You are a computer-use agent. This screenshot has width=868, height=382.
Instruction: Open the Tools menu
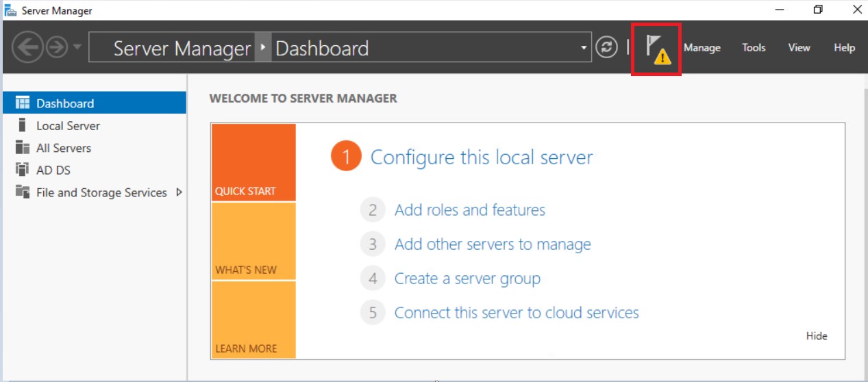(754, 48)
